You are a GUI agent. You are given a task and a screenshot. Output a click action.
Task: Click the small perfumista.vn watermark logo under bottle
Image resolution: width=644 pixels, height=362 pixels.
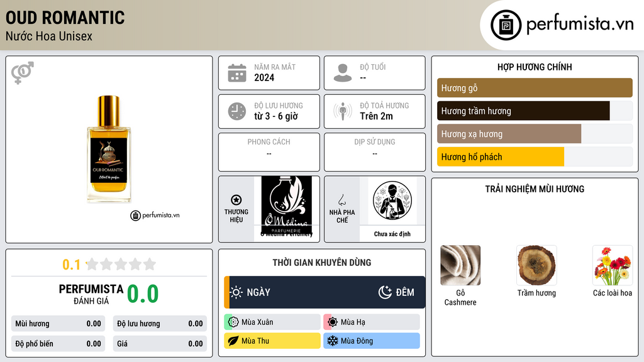(155, 215)
